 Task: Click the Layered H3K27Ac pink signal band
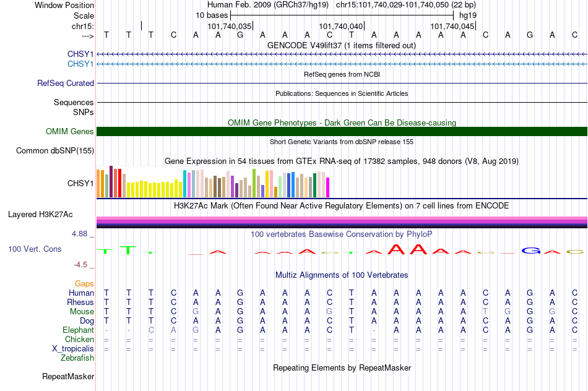[x=342, y=218]
